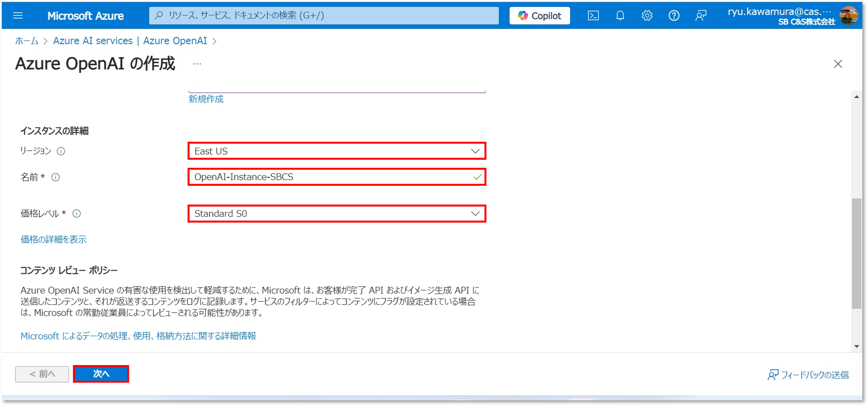Show the 名前 info tooltip icon
Image resolution: width=868 pixels, height=406 pixels.
(x=56, y=177)
